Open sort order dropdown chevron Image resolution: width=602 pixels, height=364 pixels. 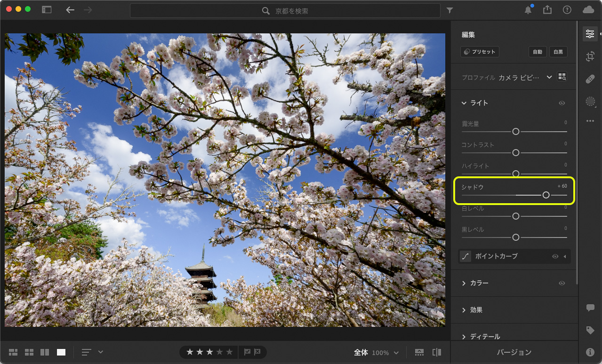coord(100,352)
